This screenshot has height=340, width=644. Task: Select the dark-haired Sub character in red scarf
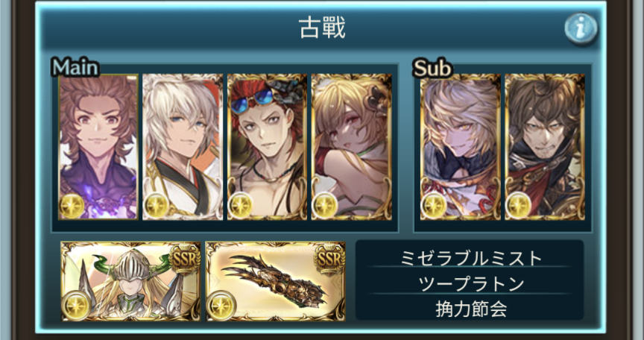545,147
